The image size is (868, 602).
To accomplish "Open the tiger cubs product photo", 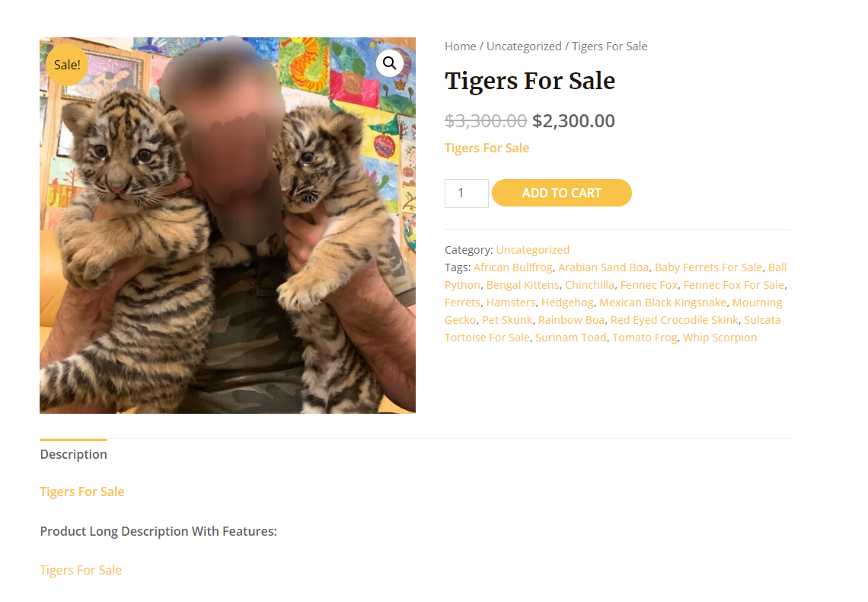I will click(228, 226).
